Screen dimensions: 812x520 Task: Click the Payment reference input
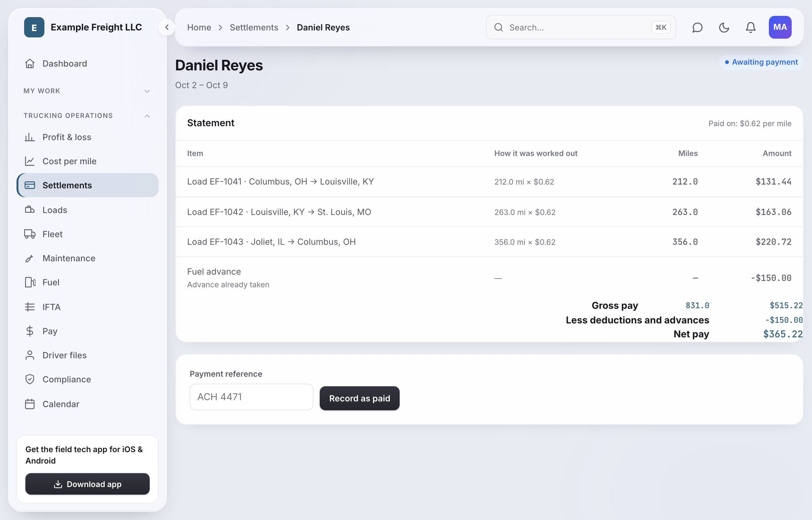pos(251,397)
